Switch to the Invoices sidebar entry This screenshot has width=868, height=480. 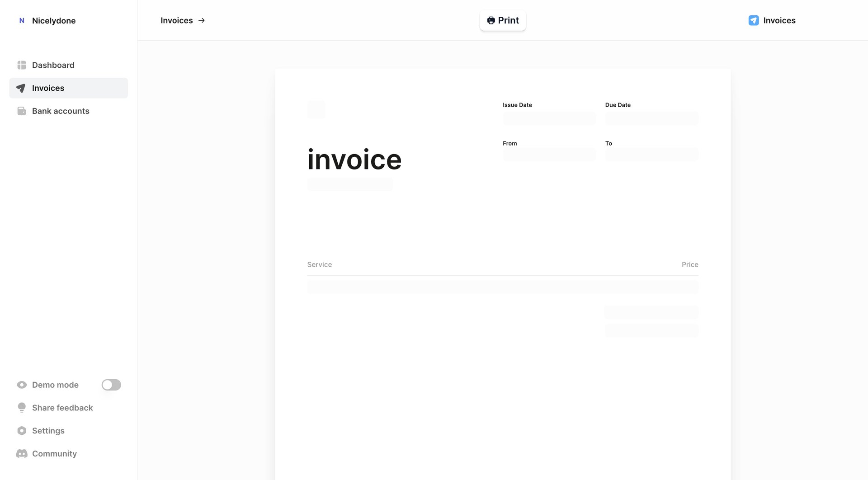coord(49,88)
